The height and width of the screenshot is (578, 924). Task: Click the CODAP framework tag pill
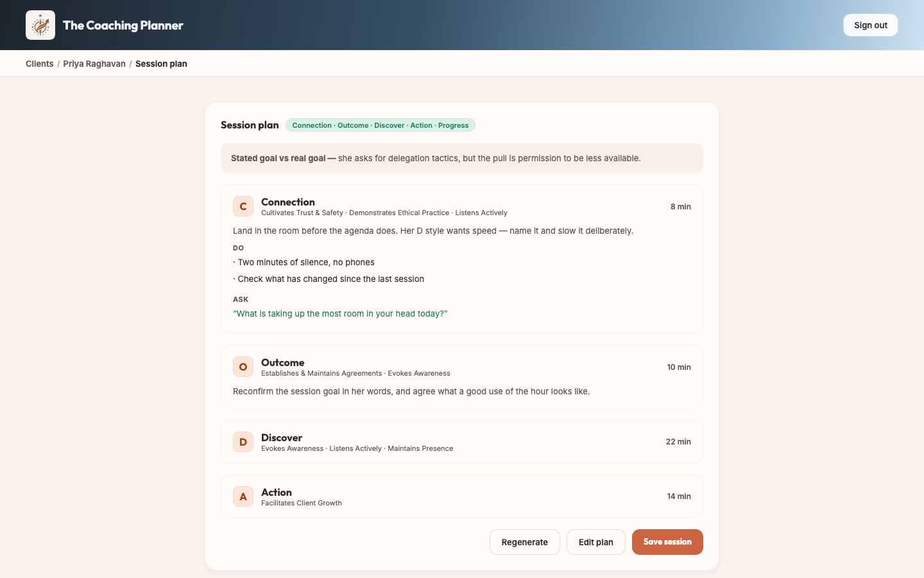click(381, 125)
